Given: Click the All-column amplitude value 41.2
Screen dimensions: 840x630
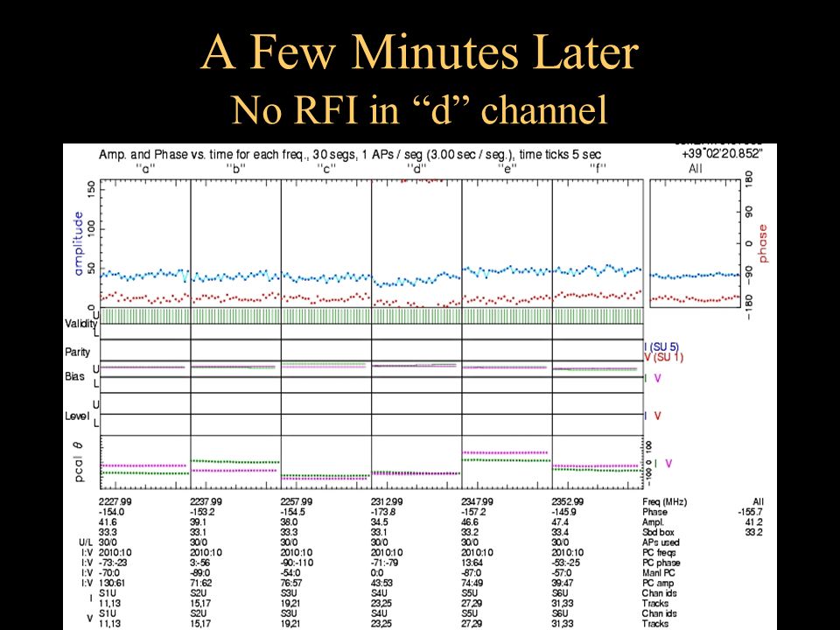Looking at the screenshot, I should (754, 522).
